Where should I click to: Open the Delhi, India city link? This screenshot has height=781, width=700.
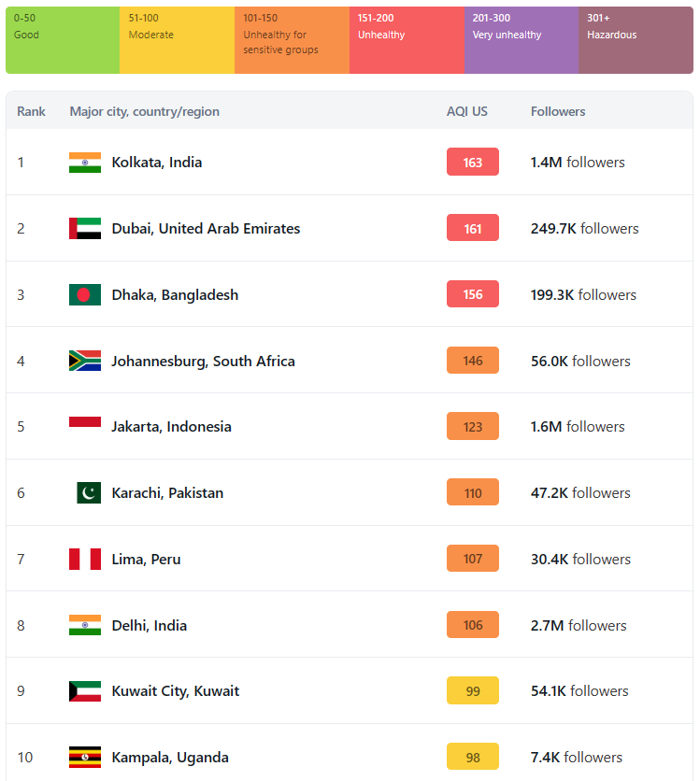149,626
